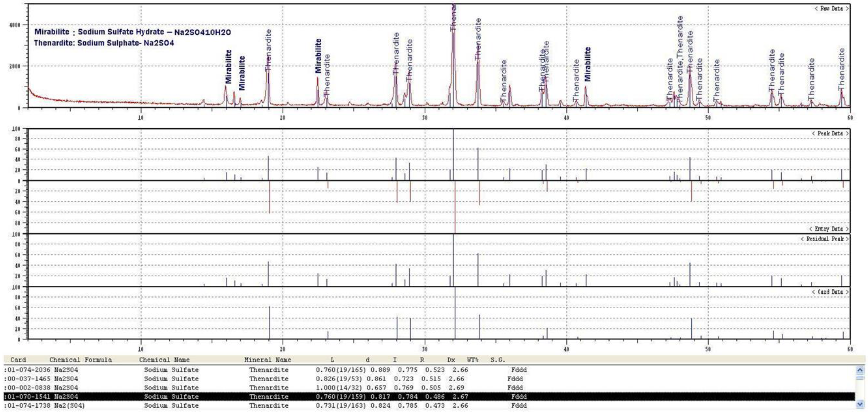
Task: Click the Entry Data panel label
Action: pos(829,229)
